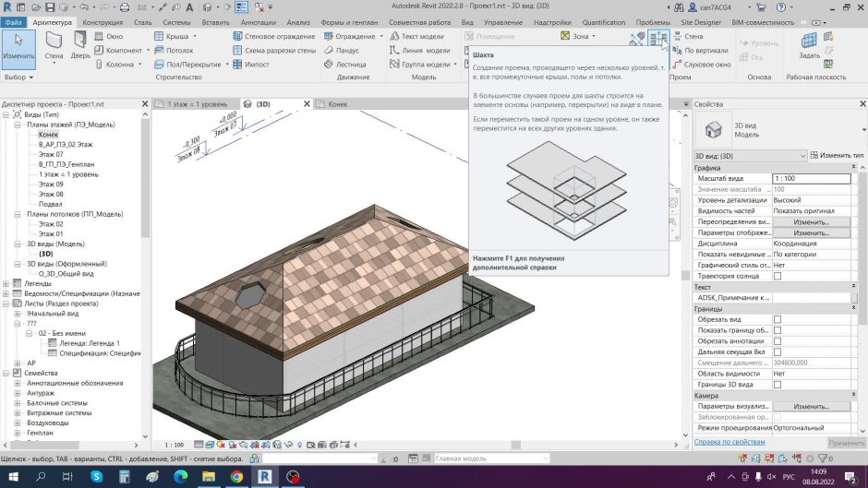Click Изменить тип button

[837, 156]
